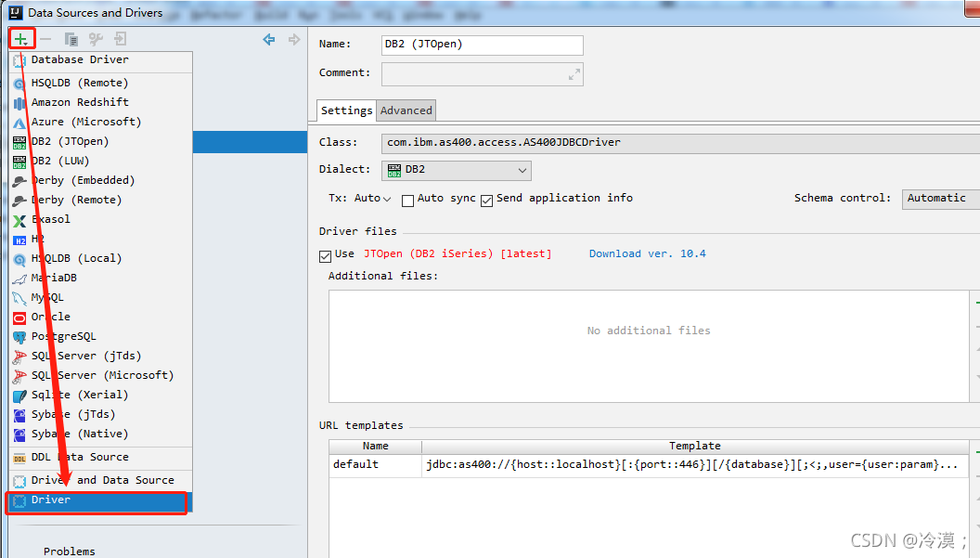Navigate back with the left arrow
The height and width of the screenshot is (558, 980).
[269, 39]
